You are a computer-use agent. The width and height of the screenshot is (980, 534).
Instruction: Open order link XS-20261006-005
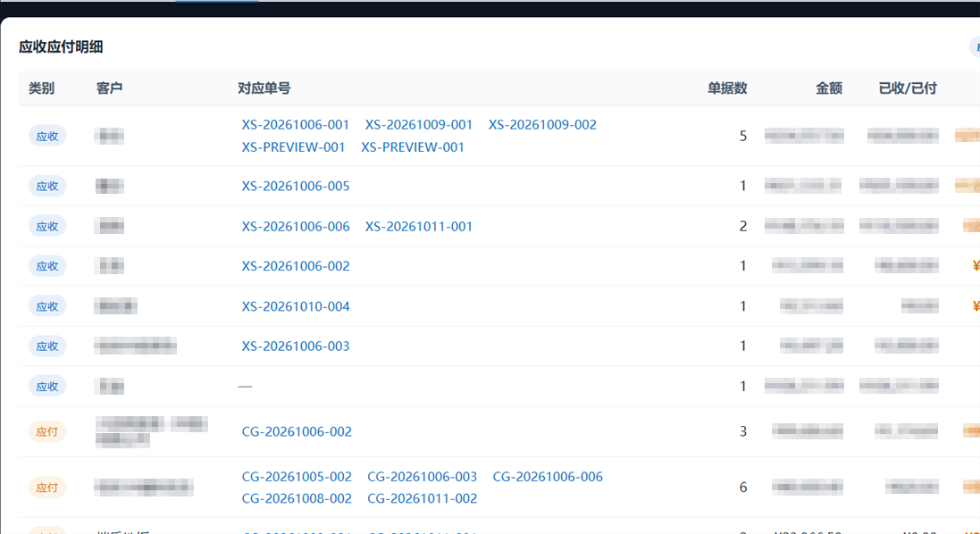(x=296, y=186)
